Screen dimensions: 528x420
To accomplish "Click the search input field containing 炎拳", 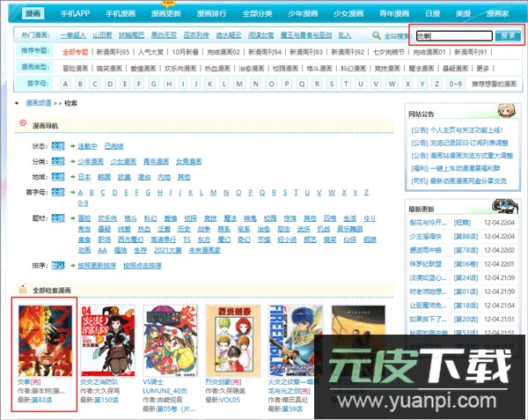I will tap(452, 36).
